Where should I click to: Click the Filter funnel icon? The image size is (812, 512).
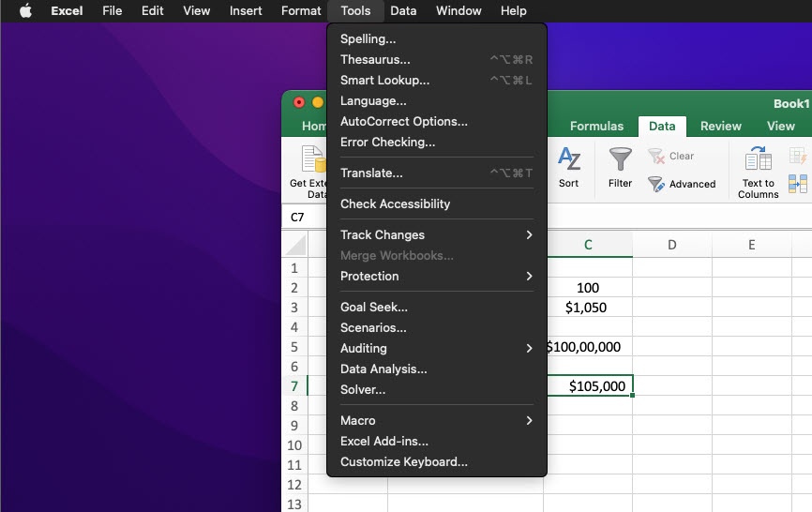pos(620,158)
